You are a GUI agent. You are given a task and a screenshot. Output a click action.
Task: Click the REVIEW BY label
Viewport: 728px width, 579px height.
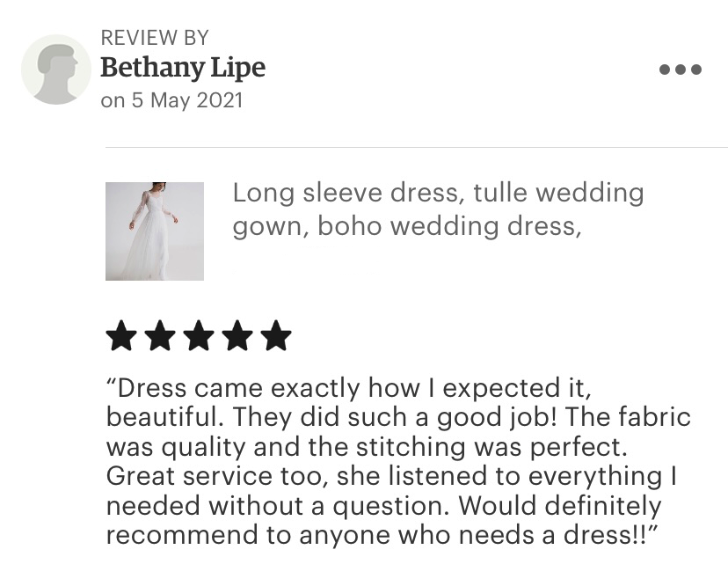(155, 38)
